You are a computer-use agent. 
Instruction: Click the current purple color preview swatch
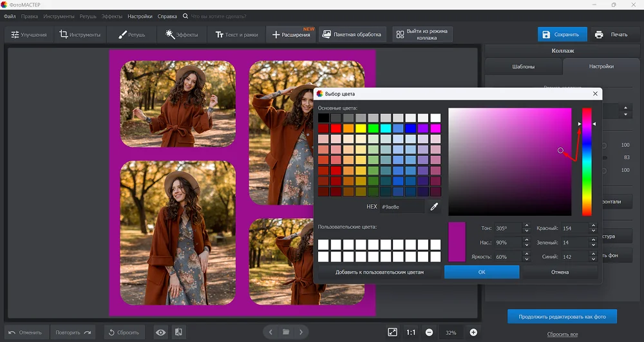[457, 242]
